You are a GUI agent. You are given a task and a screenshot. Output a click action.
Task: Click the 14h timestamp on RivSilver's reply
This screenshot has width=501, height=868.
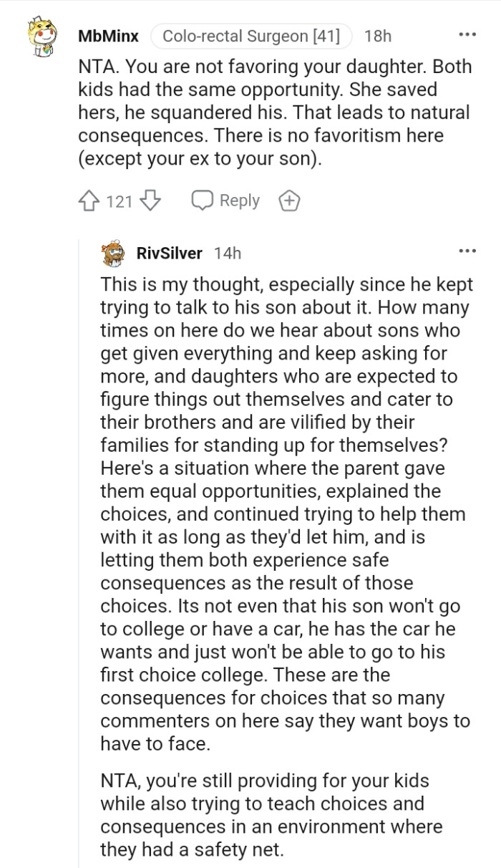(228, 254)
